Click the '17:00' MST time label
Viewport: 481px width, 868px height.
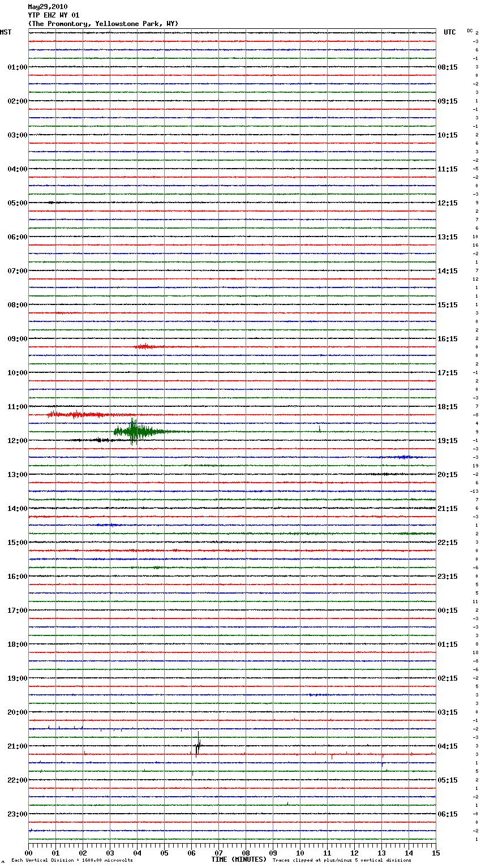17,611
